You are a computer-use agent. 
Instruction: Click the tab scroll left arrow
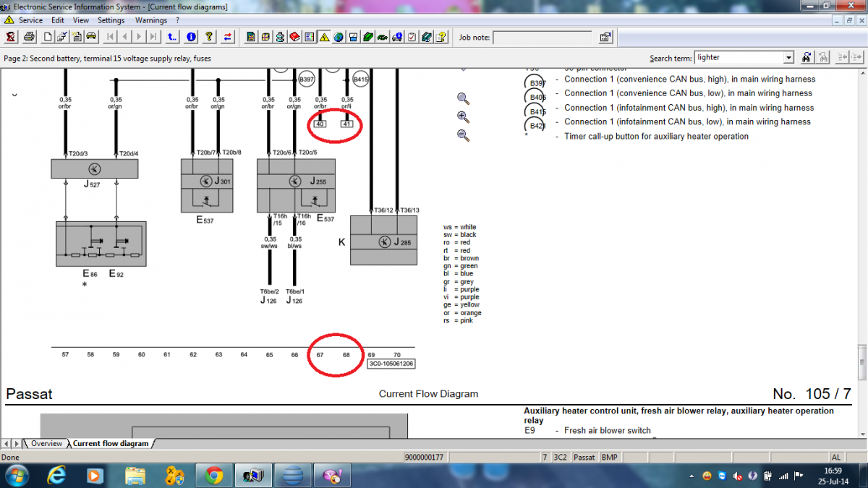(x=6, y=443)
